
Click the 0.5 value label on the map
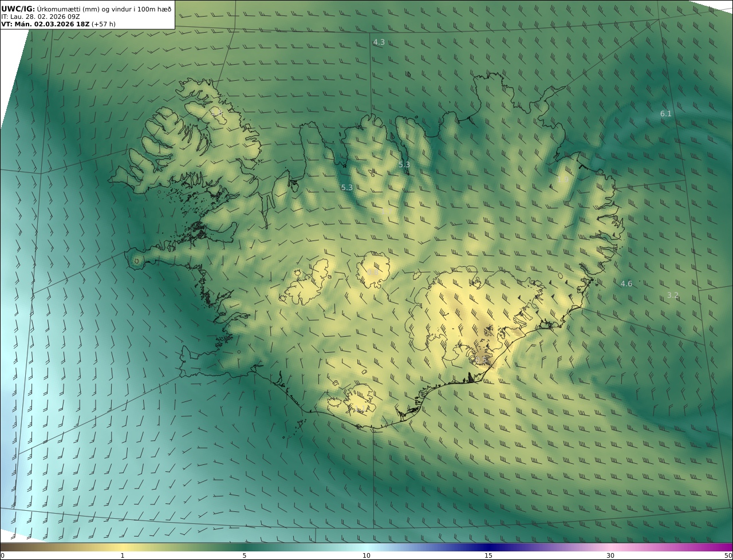click(x=481, y=360)
